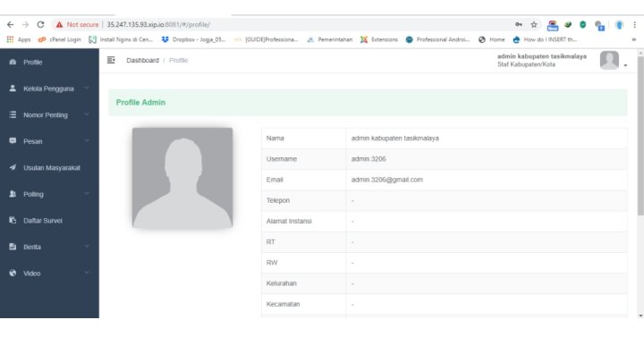Click the address bar URL
Screen dimensions: 644x362
point(158,25)
